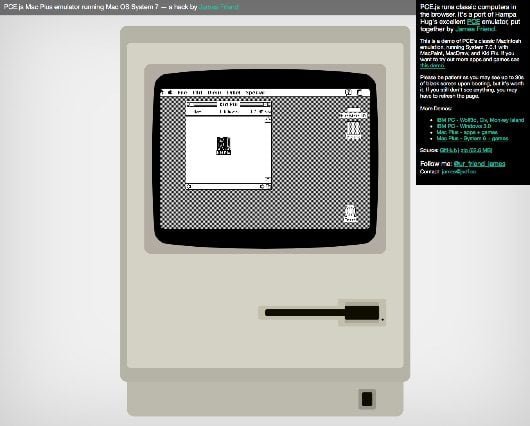The width and height of the screenshot is (530, 426).
Task: Click the zoom box of the Kid Pix window
Action: [265, 104]
